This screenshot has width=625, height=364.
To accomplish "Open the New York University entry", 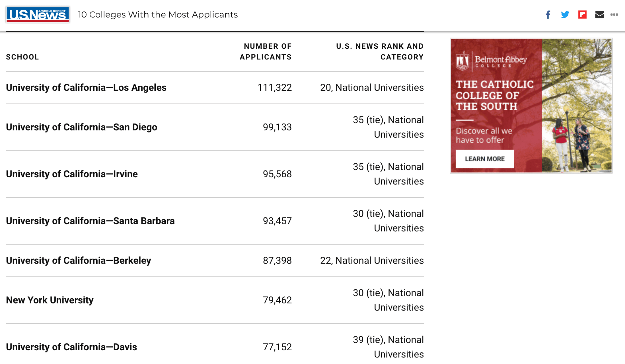I will point(49,300).
